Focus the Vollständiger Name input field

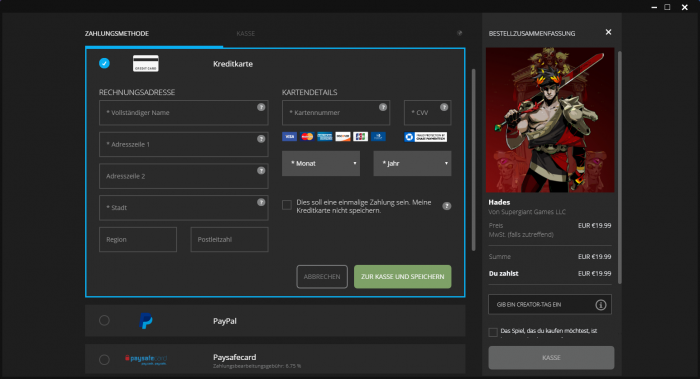click(x=183, y=112)
